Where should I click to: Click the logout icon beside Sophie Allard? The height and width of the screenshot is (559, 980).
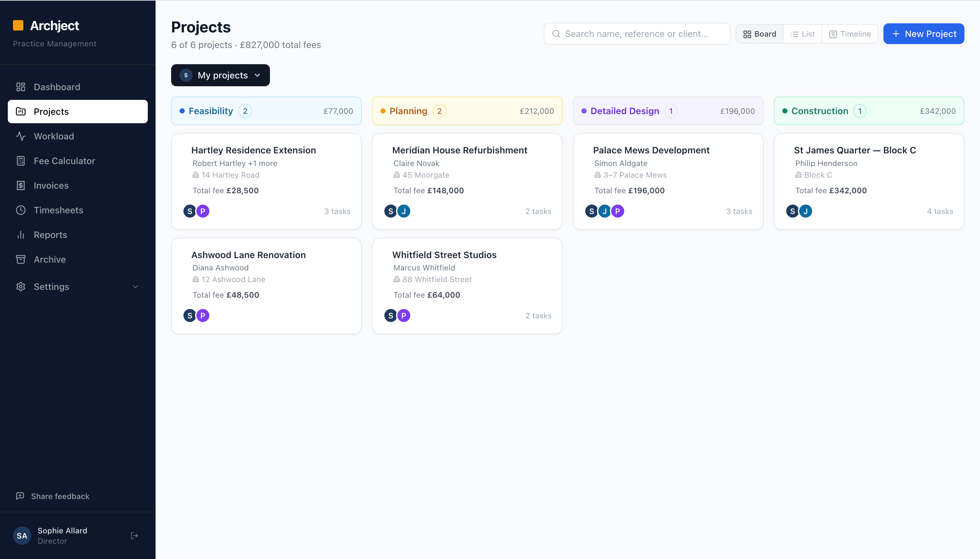point(134,535)
